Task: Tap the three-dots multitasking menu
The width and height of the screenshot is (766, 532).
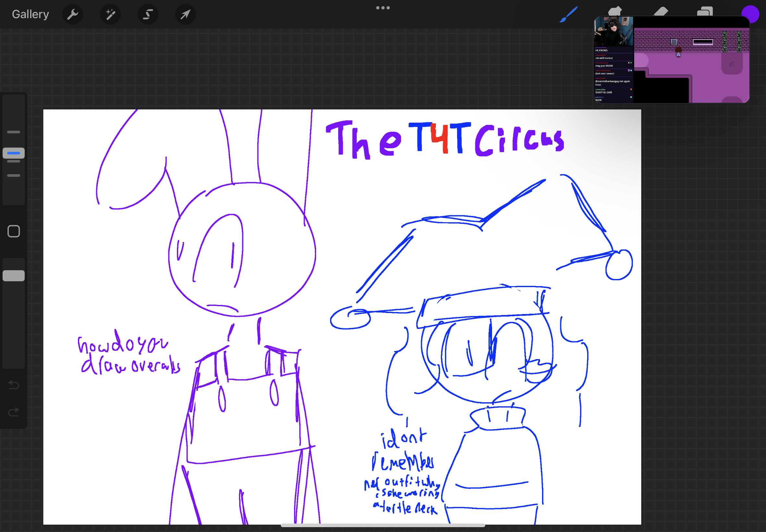Action: (383, 8)
